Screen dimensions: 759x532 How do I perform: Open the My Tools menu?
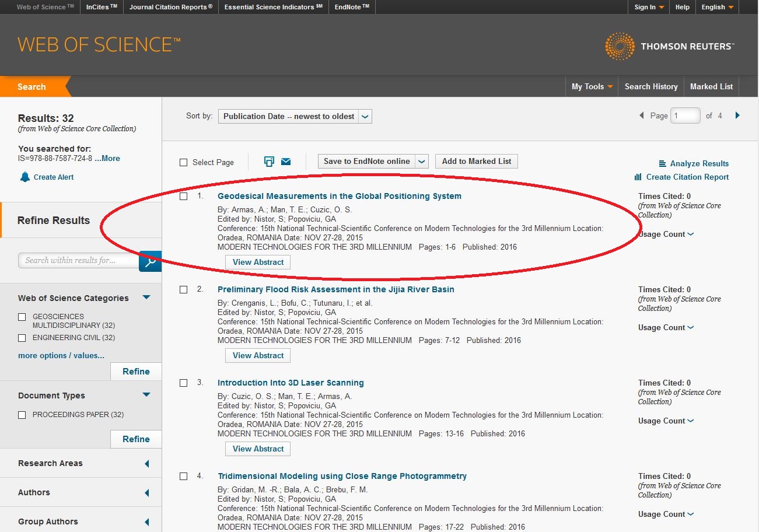tap(592, 86)
